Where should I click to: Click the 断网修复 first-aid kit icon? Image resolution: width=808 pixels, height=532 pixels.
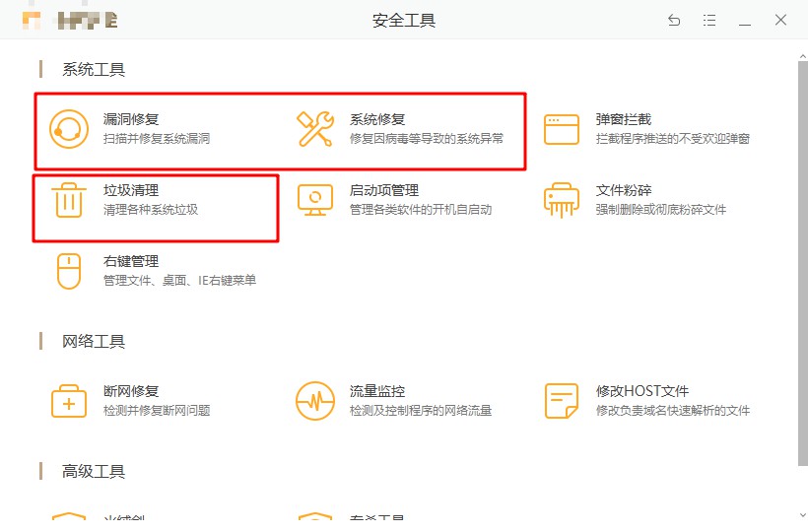69,401
